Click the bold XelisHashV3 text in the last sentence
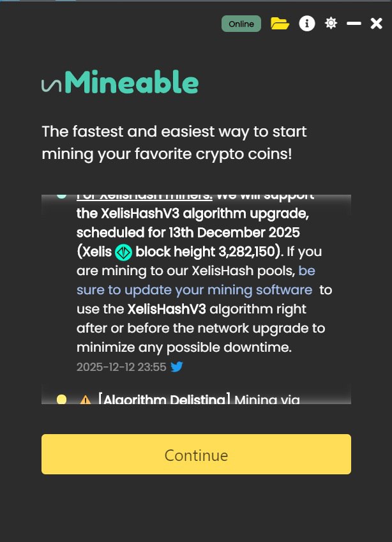Viewport: 392px width, 542px height. [165, 309]
